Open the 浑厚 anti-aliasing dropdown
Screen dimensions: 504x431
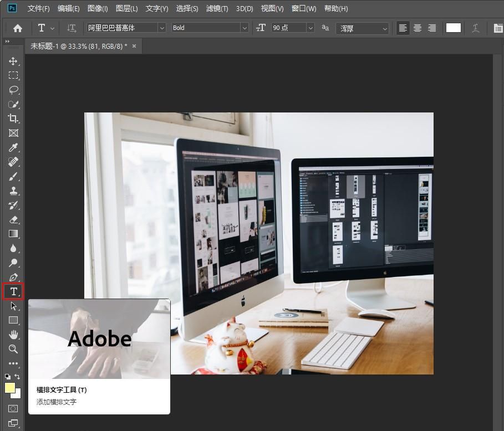(363, 29)
